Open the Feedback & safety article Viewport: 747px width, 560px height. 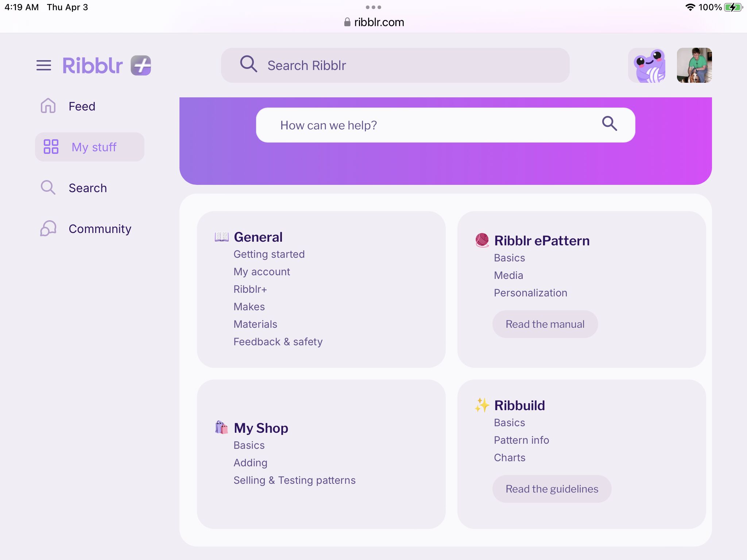click(278, 342)
